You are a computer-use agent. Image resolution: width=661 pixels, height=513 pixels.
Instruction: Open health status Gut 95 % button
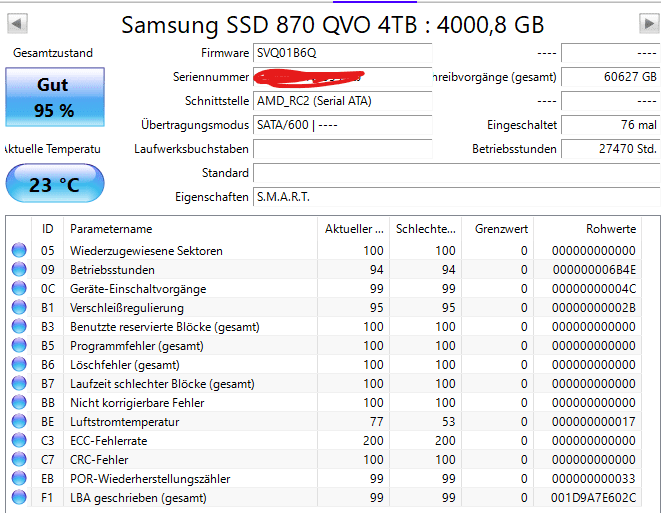pos(55,97)
